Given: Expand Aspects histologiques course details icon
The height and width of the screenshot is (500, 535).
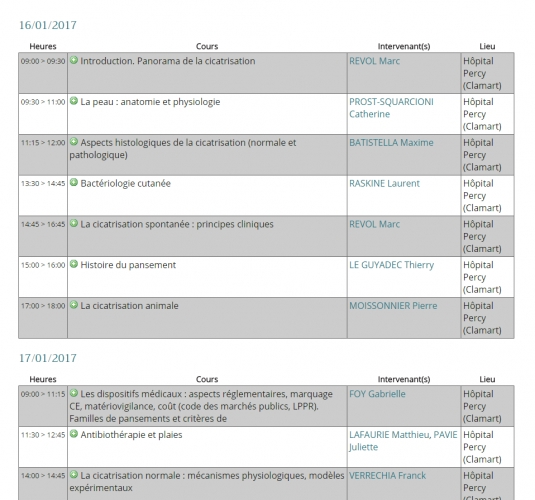Looking at the screenshot, I should 74,142.
